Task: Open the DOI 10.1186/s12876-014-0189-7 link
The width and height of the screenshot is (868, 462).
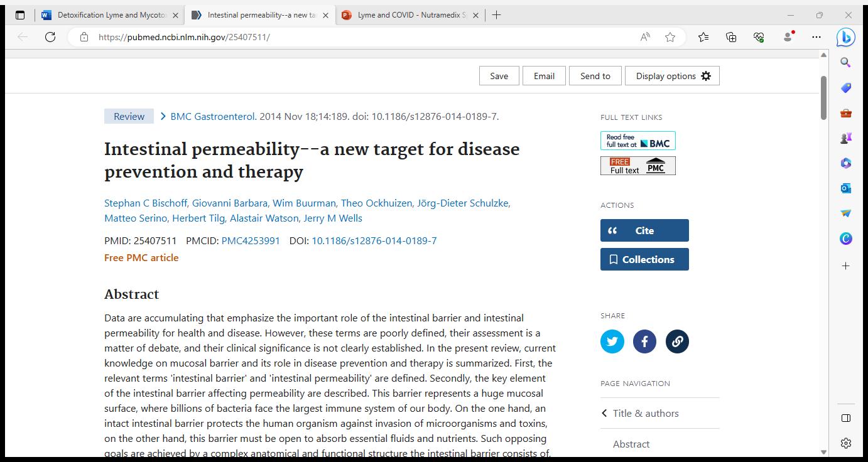Action: (x=374, y=240)
